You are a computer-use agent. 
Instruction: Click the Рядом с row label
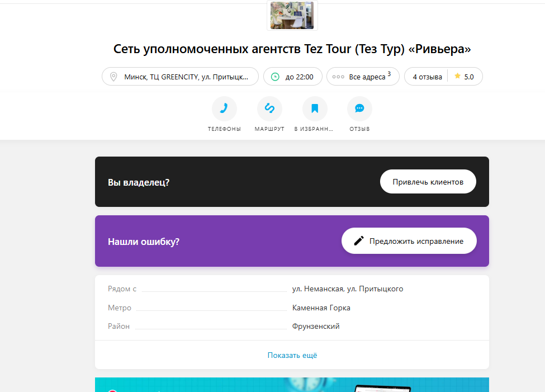point(122,289)
